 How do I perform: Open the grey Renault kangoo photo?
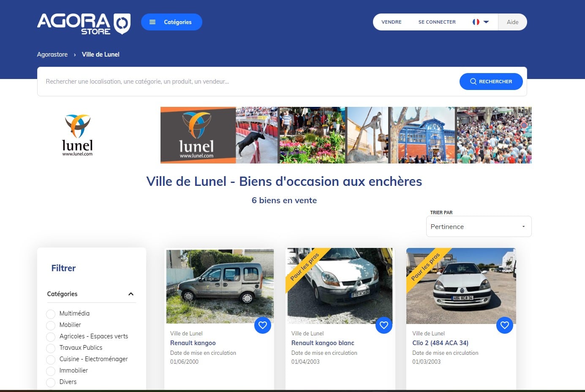220,286
